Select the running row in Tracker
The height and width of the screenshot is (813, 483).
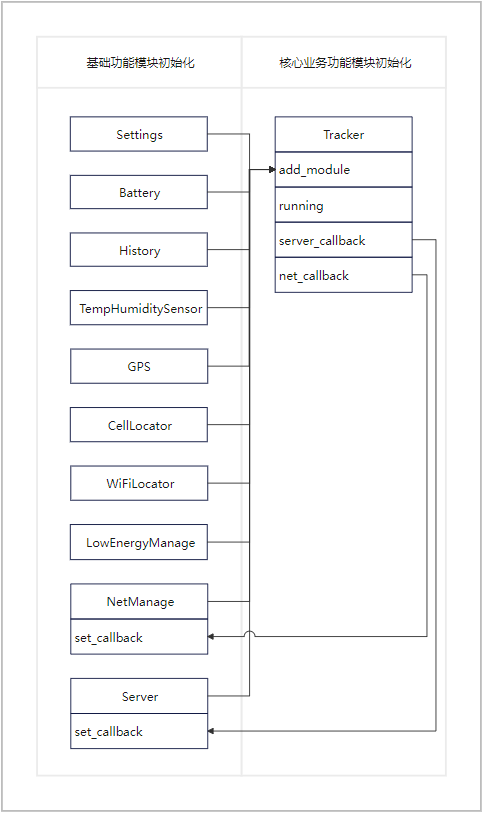344,205
